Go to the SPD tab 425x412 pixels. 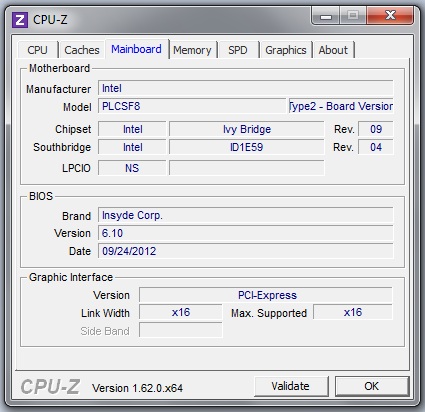click(238, 50)
